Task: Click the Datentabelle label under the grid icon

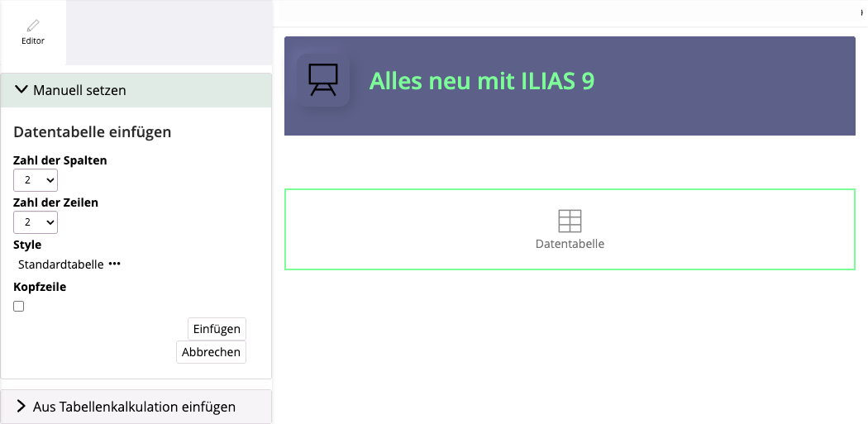Action: coord(570,244)
